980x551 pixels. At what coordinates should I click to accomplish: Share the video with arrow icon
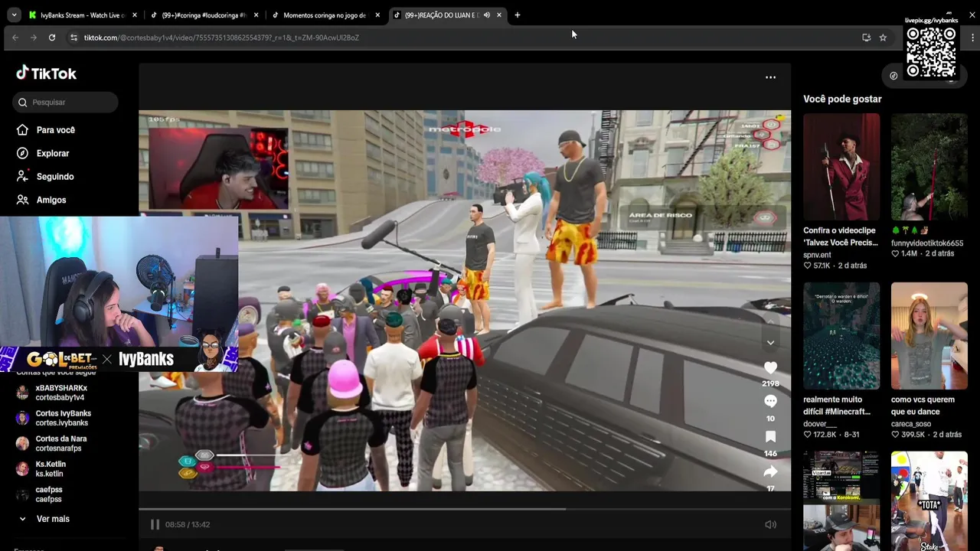(x=770, y=472)
